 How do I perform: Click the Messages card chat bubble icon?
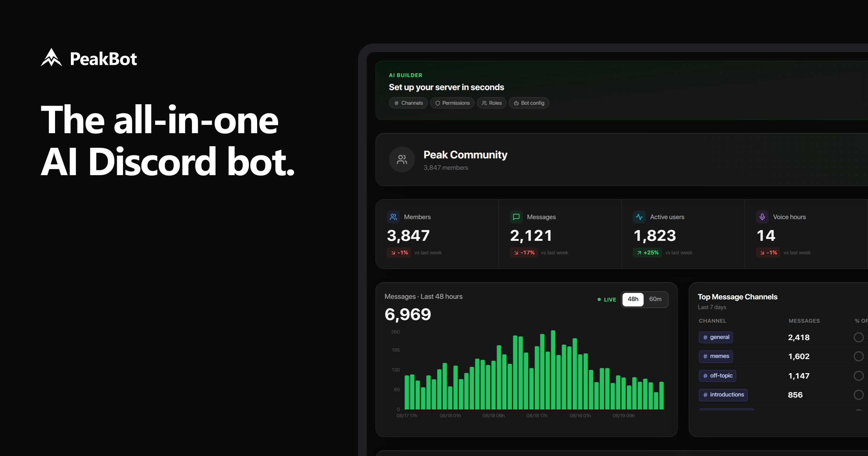pyautogui.click(x=516, y=217)
